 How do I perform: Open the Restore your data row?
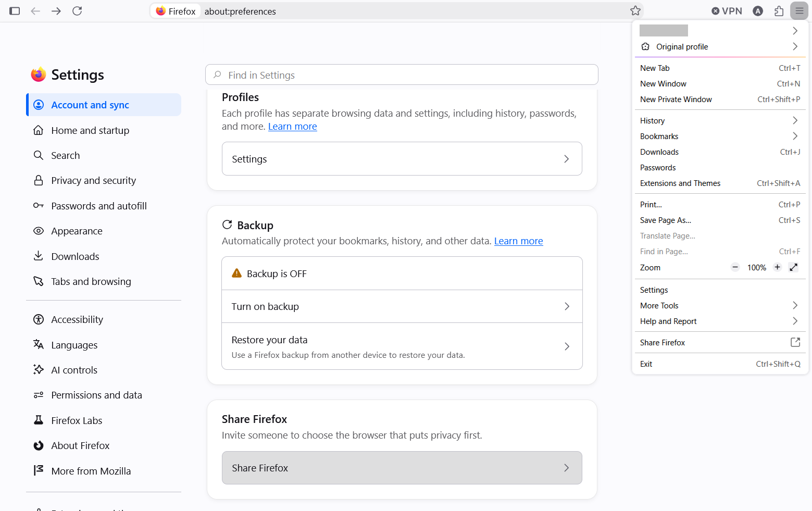pos(402,346)
